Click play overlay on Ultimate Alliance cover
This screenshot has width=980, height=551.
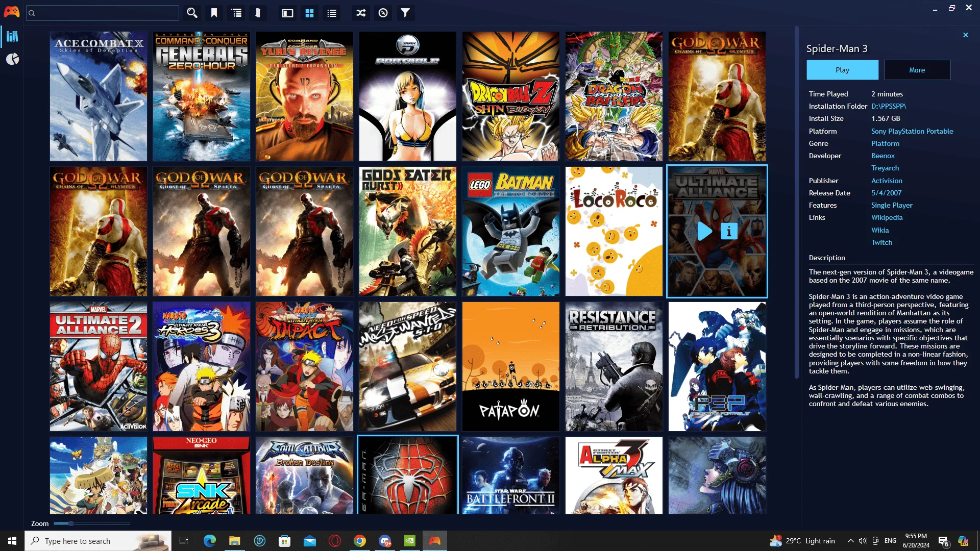[705, 231]
